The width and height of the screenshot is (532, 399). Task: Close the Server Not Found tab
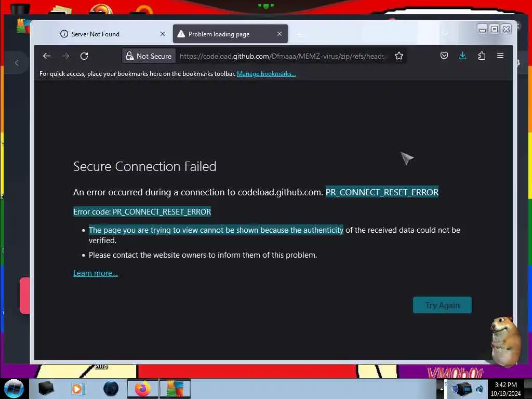163,34
